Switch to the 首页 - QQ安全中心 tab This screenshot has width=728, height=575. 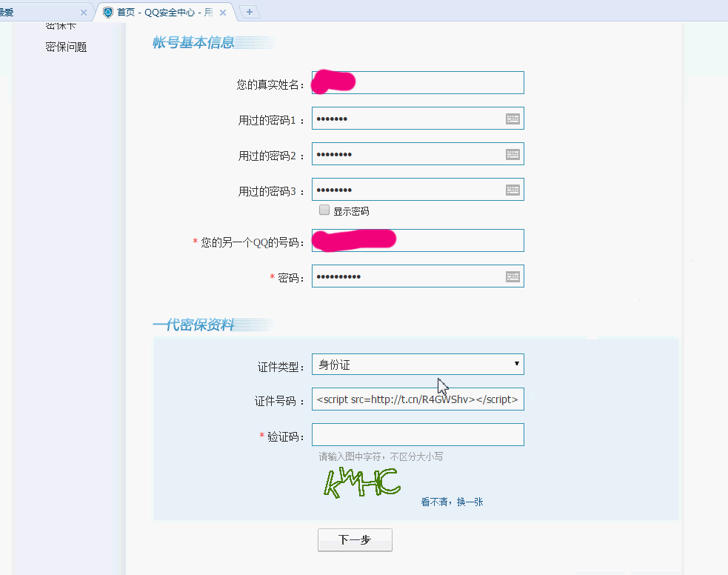(x=164, y=12)
